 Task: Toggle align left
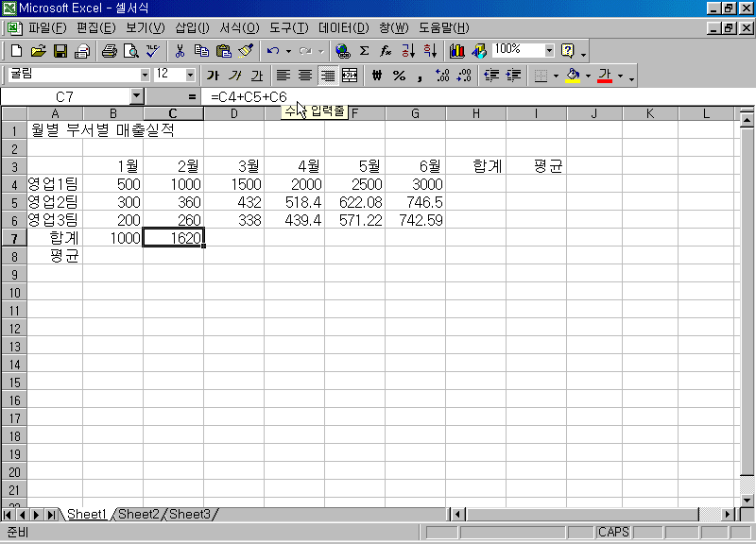(283, 76)
